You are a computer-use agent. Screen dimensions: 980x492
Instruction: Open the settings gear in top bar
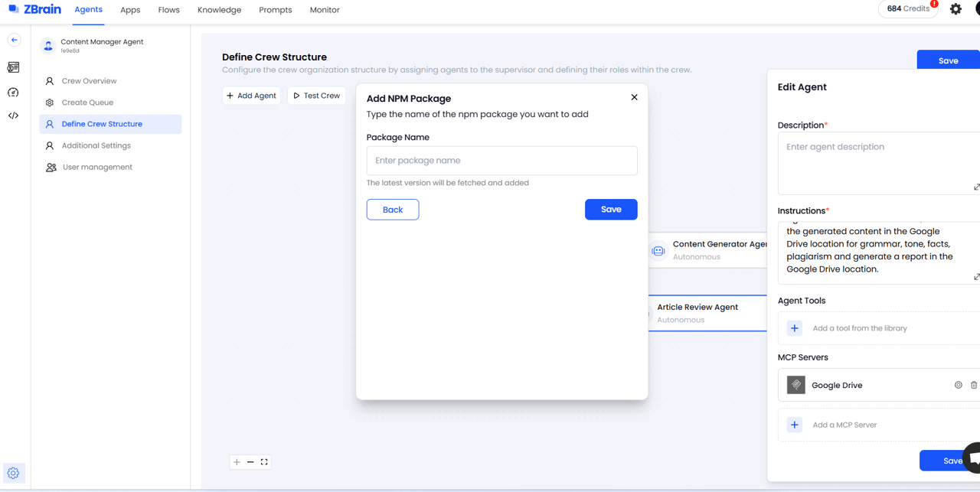coord(955,9)
